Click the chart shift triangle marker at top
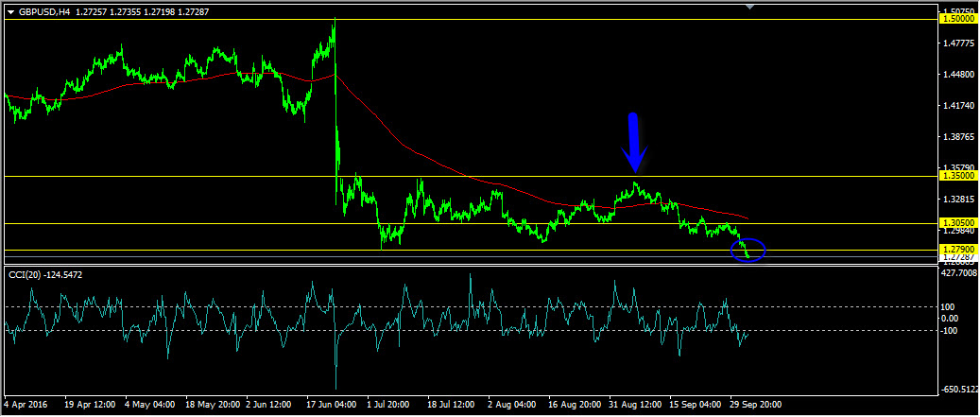This screenshot has width=980, height=417. coord(750,7)
